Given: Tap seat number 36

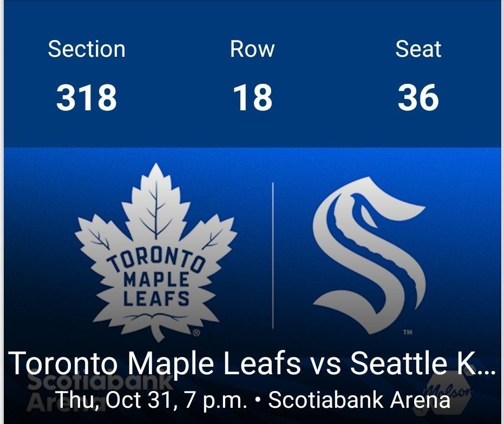Looking at the screenshot, I should pyautogui.click(x=418, y=98).
